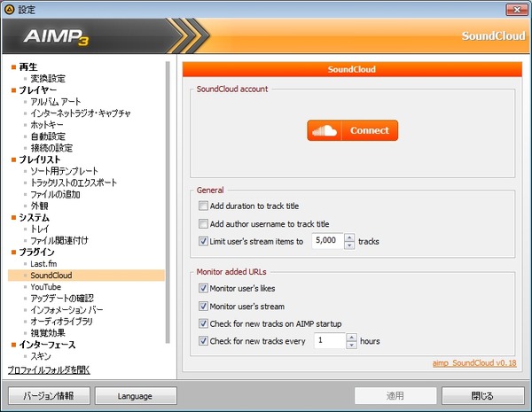Open スキン settings
Screen dimensions: 532x412
pos(41,356)
